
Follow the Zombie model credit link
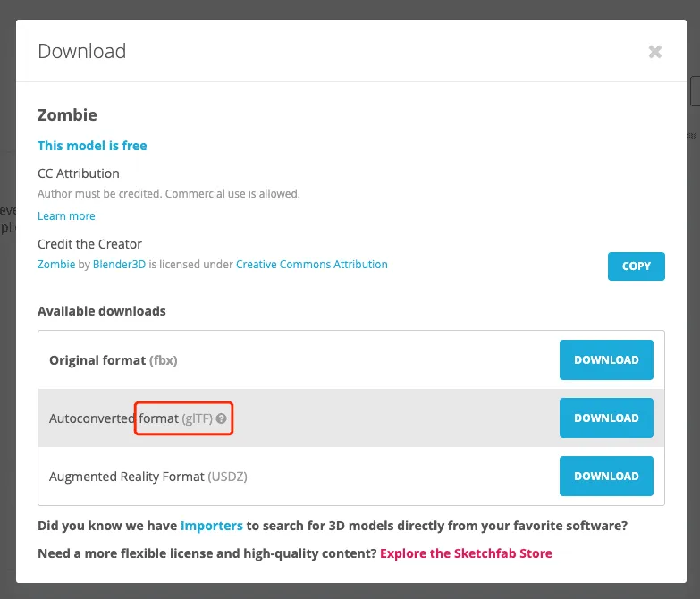coord(55,265)
